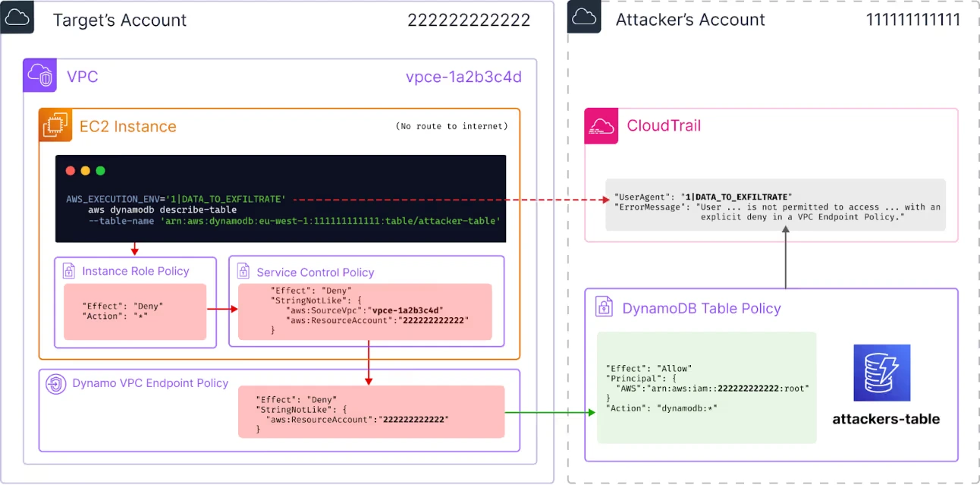Click the Target's Account cloud icon
Screen dimensions: 980x485
17,16
